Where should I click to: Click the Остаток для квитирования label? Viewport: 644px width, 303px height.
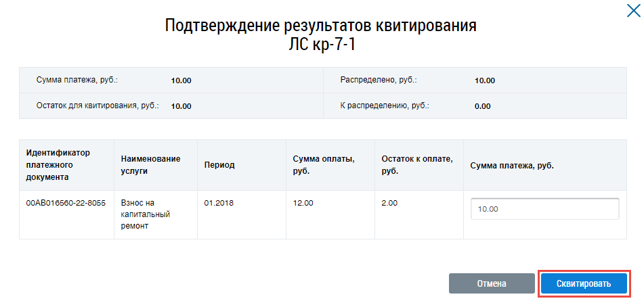(98, 106)
